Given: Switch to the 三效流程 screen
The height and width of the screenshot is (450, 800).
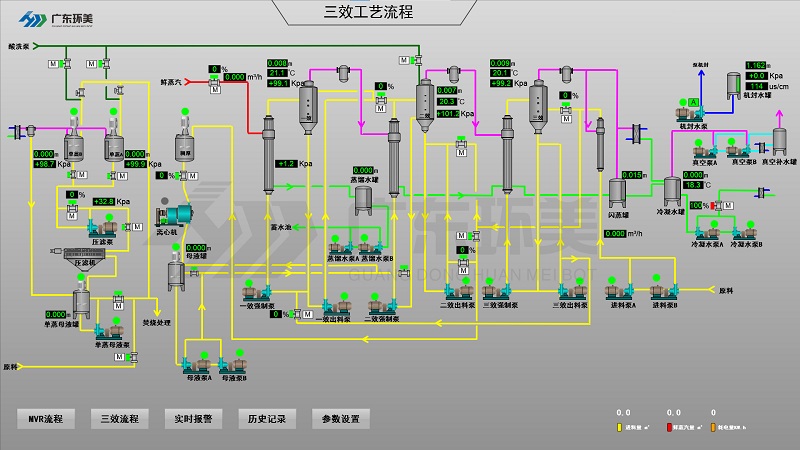Looking at the screenshot, I should pyautogui.click(x=119, y=418).
